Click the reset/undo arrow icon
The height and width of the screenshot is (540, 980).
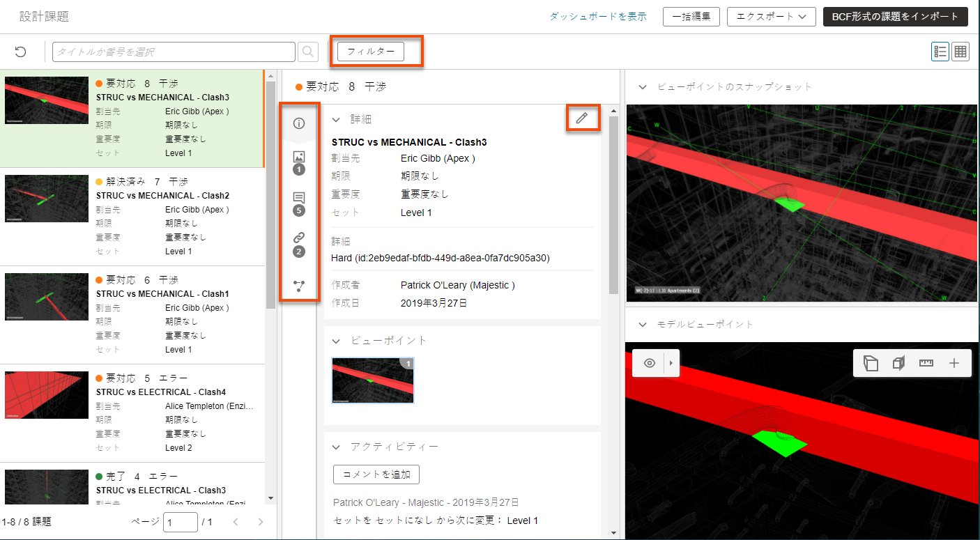[x=21, y=52]
